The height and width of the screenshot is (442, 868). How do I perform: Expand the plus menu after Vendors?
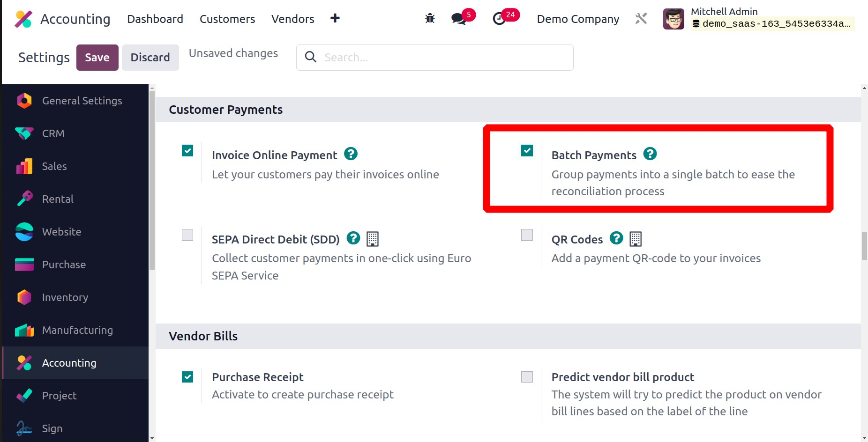point(335,19)
